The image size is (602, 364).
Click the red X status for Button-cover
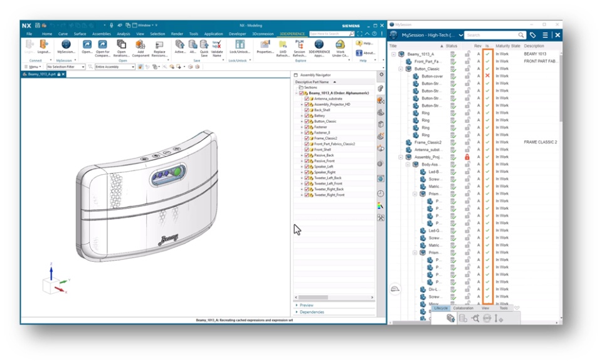click(x=487, y=76)
